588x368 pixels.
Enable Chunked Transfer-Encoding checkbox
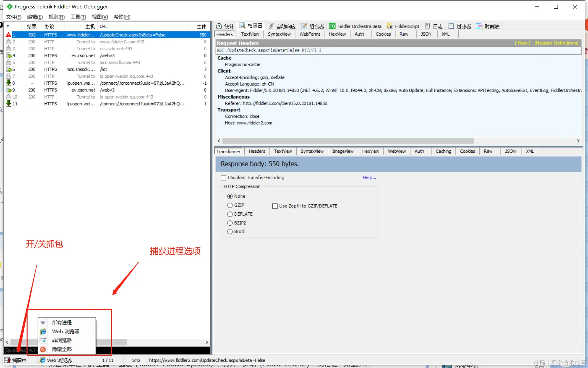(223, 178)
